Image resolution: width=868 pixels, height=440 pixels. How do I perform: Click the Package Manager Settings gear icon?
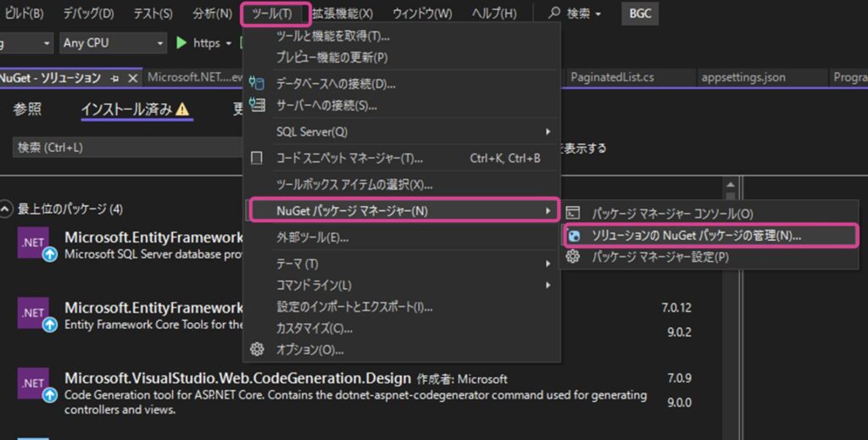pyautogui.click(x=574, y=257)
